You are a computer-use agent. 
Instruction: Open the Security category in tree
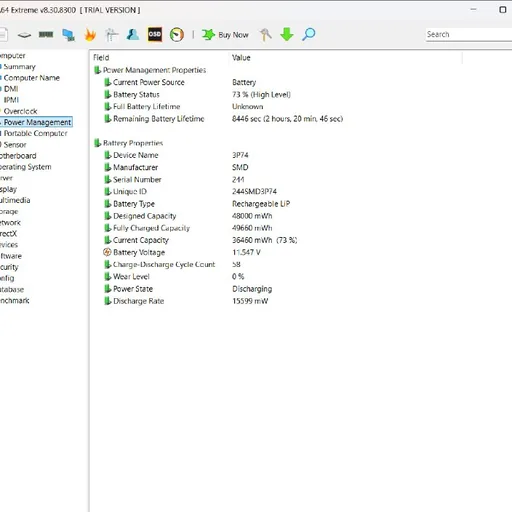(9, 267)
